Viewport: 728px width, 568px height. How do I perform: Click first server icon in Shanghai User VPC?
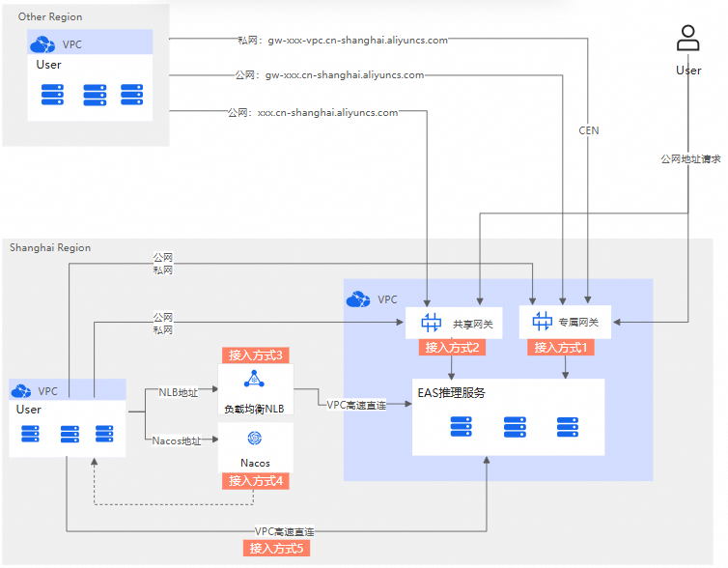click(30, 434)
